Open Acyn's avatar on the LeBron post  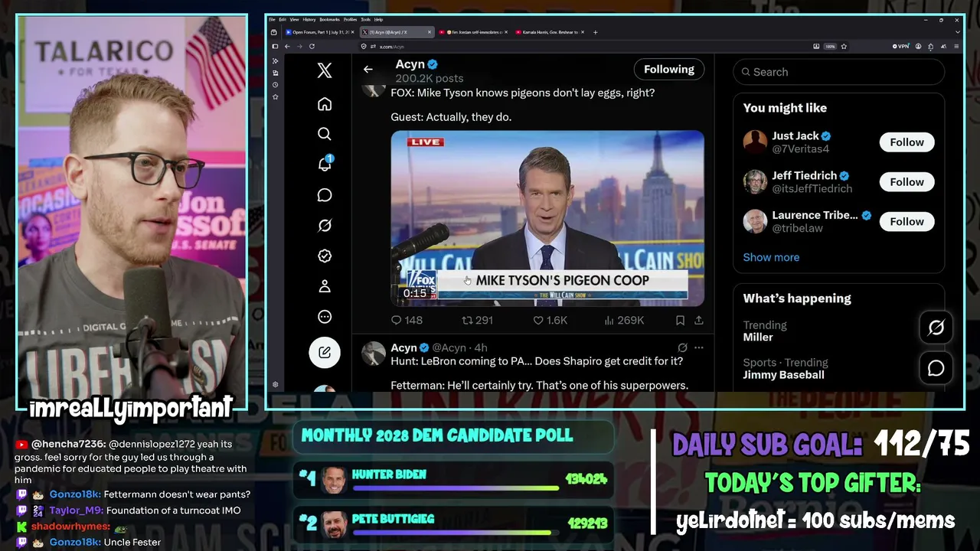click(x=374, y=354)
